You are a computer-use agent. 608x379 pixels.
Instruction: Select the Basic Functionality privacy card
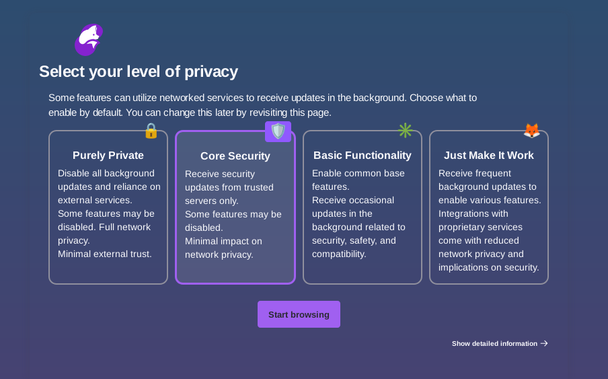pyautogui.click(x=362, y=208)
